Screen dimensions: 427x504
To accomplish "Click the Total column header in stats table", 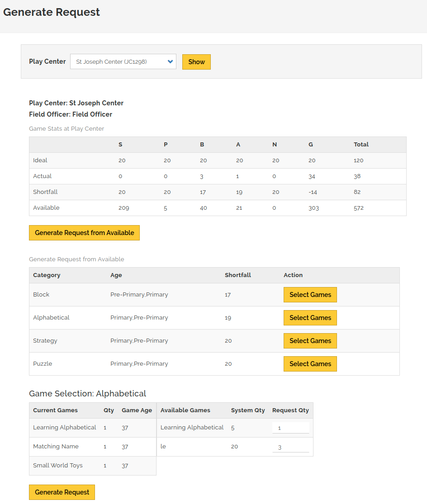I will pos(361,145).
